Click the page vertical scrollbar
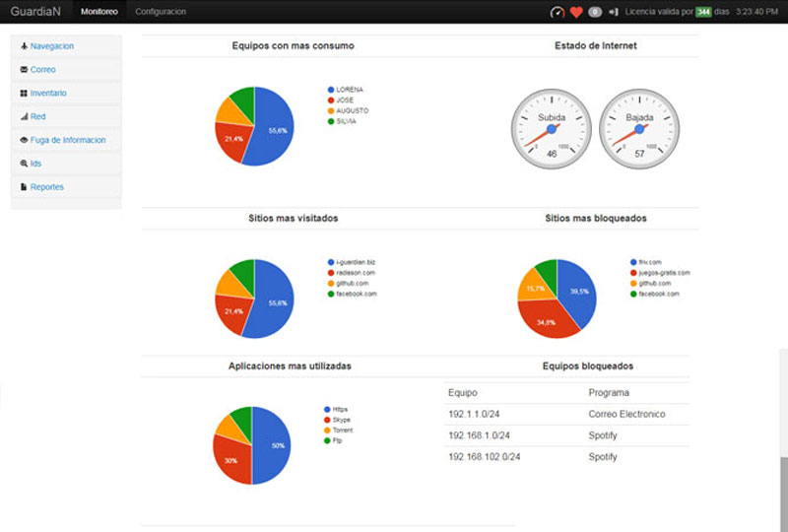The image size is (788, 532). coord(783,440)
